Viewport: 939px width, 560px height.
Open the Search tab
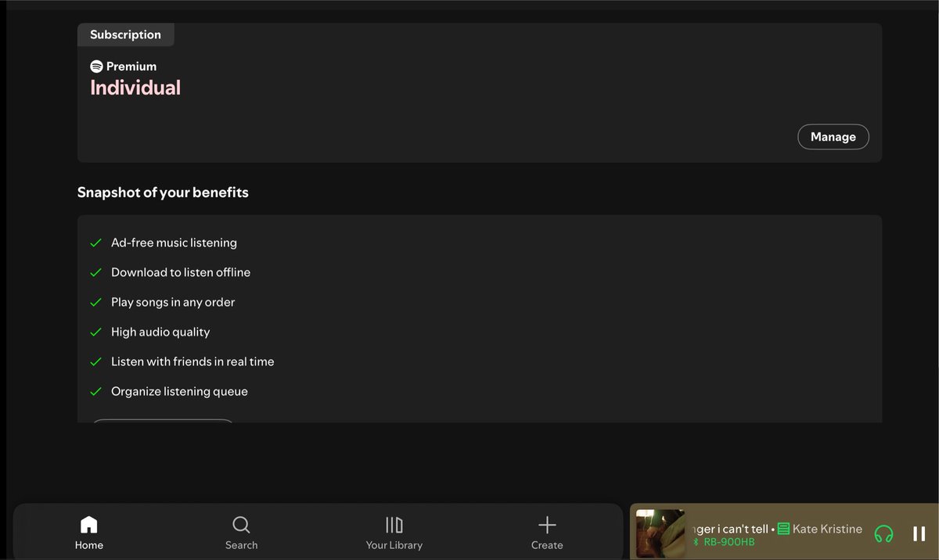[241, 533]
